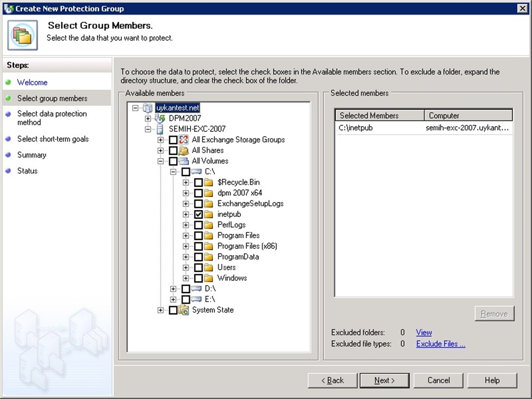This screenshot has width=532, height=399.
Task: Click the Next button
Action: (384, 380)
